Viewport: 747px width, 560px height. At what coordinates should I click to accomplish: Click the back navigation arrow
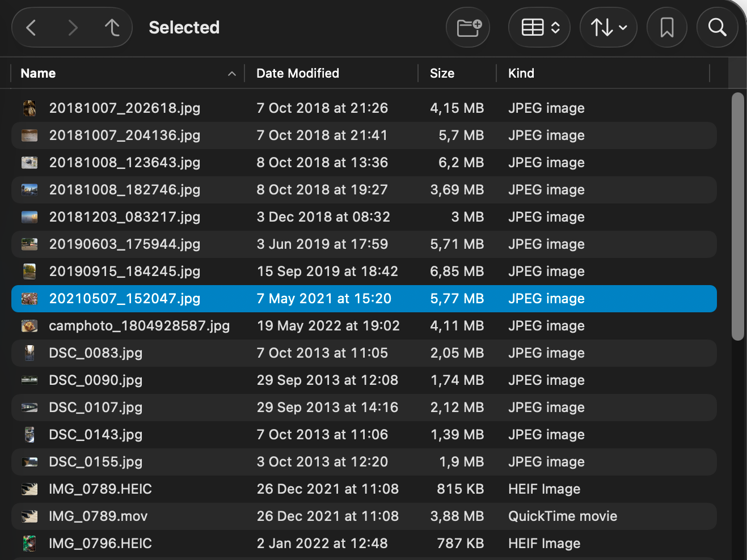[x=31, y=27]
